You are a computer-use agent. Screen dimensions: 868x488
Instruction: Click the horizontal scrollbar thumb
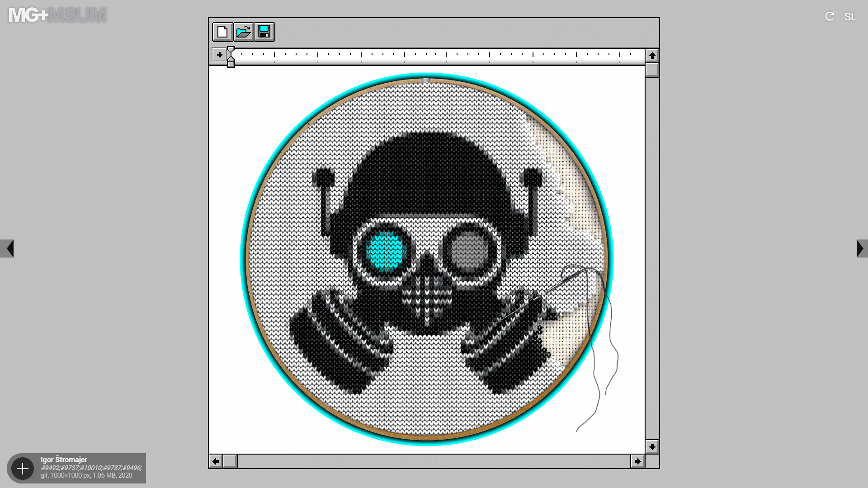coord(230,461)
